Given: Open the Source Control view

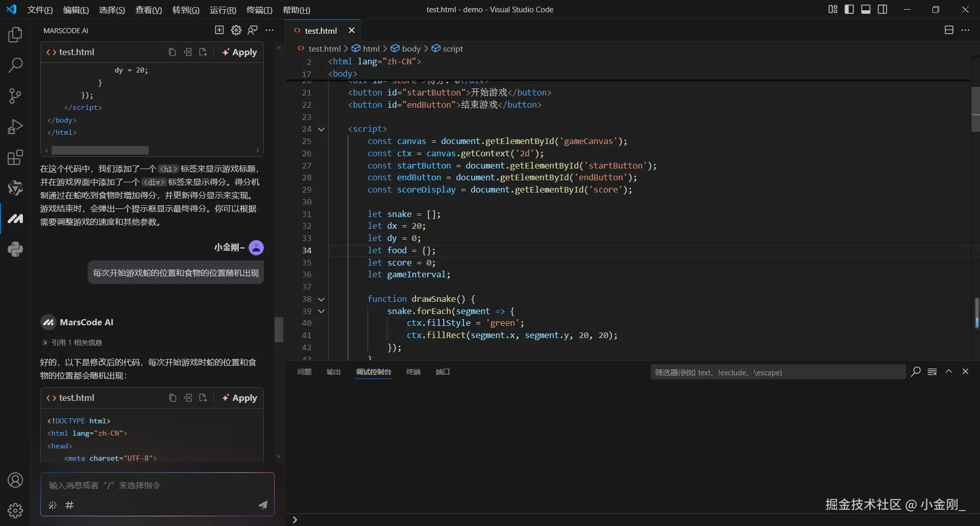Looking at the screenshot, I should tap(15, 96).
